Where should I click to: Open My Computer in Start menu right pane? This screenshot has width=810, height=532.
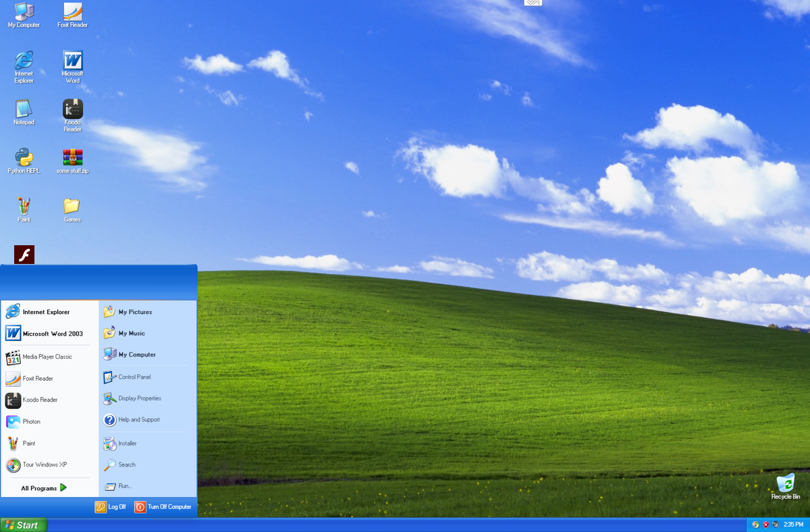coord(147,354)
